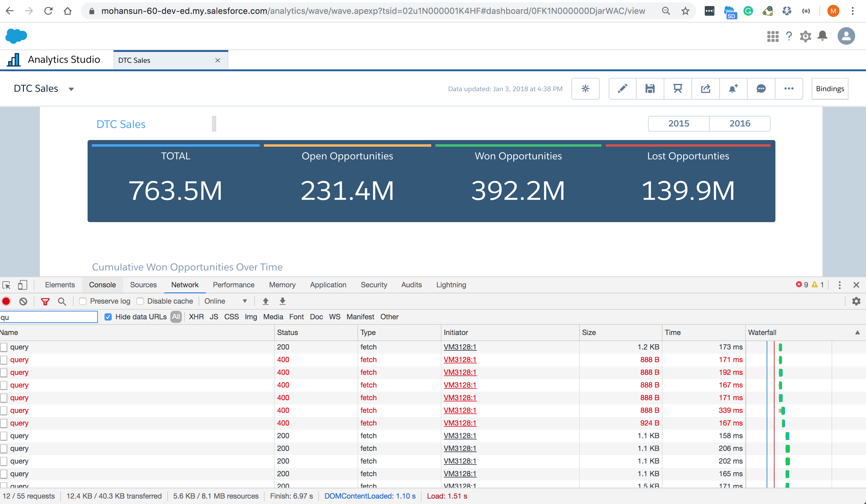Image resolution: width=866 pixels, height=504 pixels.
Task: Toggle the network filter funnel icon
Action: tap(45, 301)
